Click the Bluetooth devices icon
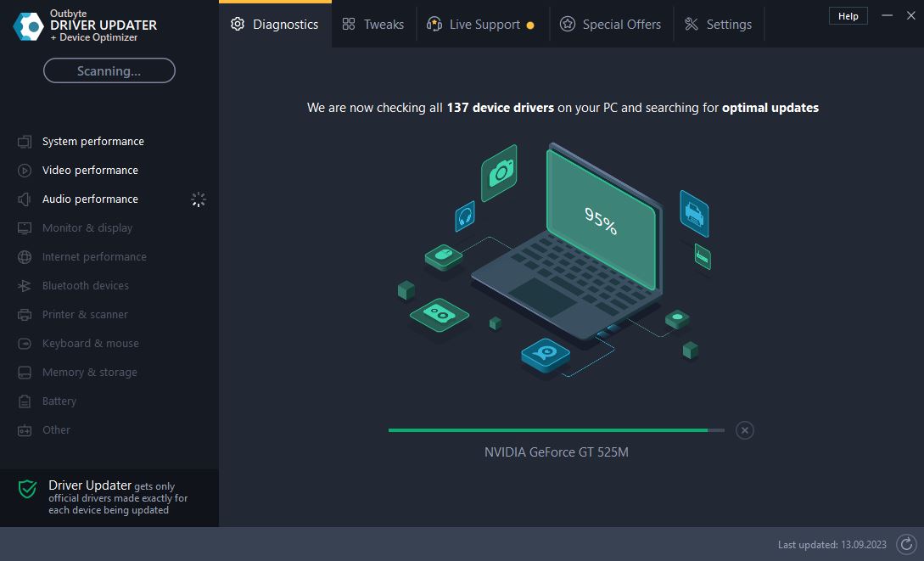 (24, 286)
